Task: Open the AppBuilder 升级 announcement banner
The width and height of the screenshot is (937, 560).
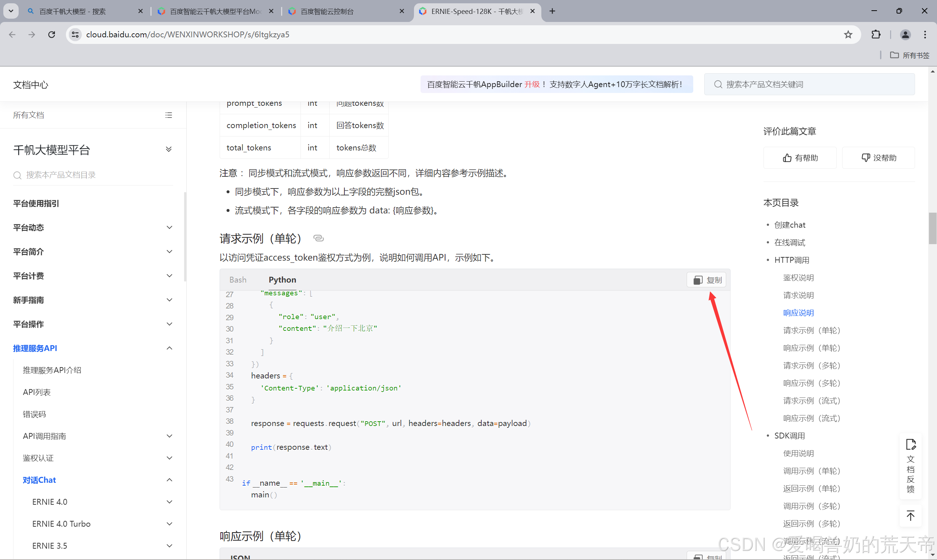Action: point(556,84)
